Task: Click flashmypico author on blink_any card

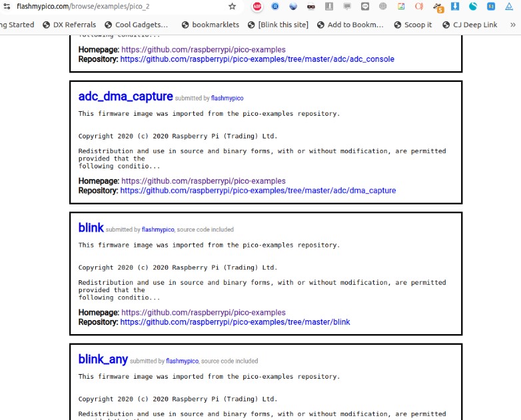Action: (x=182, y=361)
